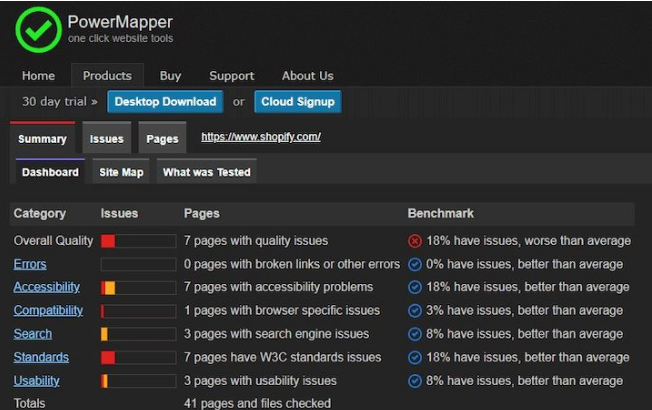Click the blue check icon in Errors row

click(415, 264)
